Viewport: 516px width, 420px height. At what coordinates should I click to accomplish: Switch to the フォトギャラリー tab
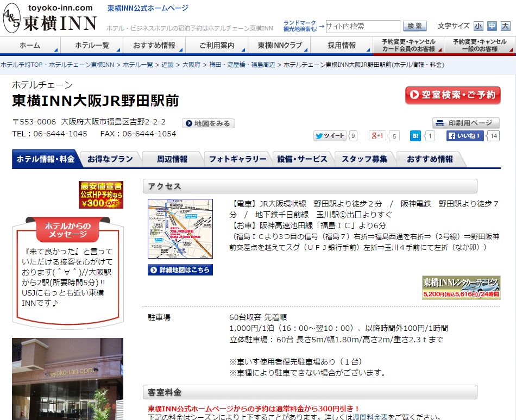tap(237, 159)
